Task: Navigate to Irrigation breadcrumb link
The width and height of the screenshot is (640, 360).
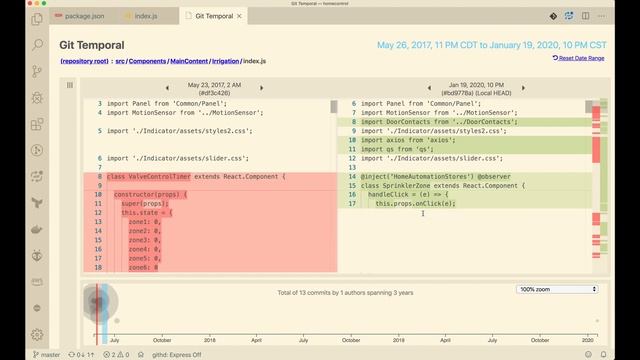Action: point(225,61)
